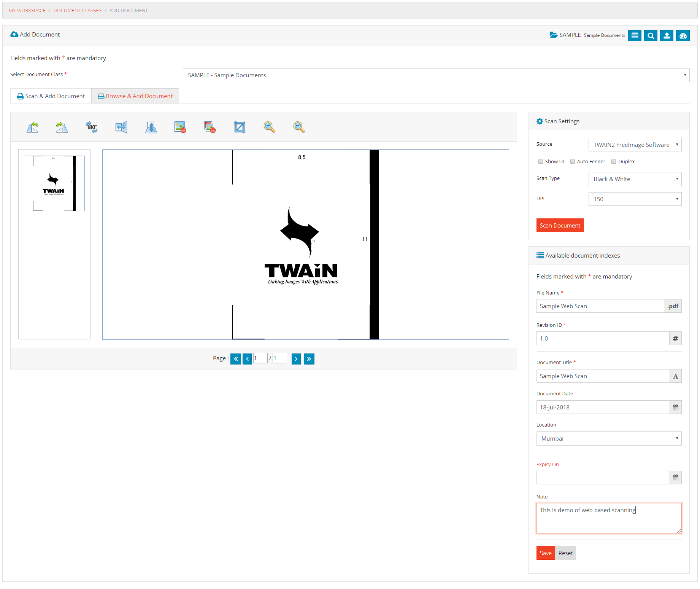Enable the Duplex checkbox
This screenshot has width=700, height=589.
point(613,161)
